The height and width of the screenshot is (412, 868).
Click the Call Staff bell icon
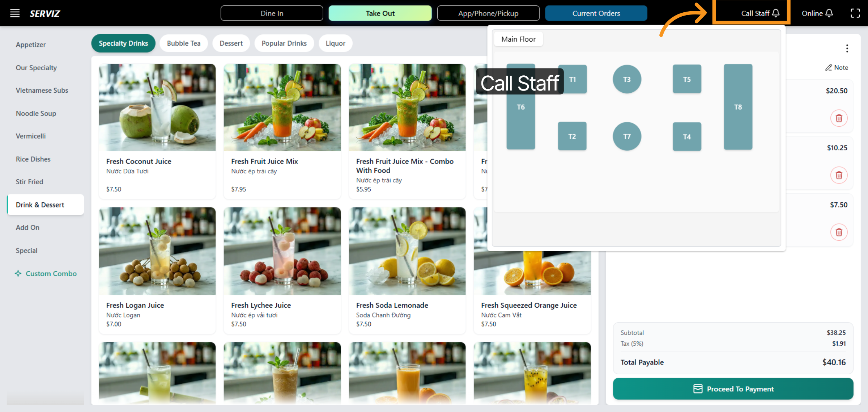pyautogui.click(x=776, y=13)
